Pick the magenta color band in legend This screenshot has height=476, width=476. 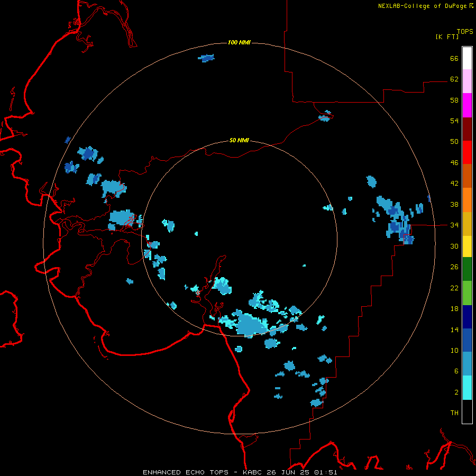click(467, 105)
